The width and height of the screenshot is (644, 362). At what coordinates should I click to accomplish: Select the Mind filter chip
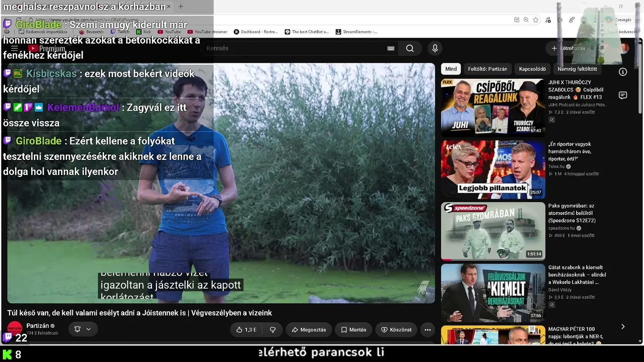(451, 69)
